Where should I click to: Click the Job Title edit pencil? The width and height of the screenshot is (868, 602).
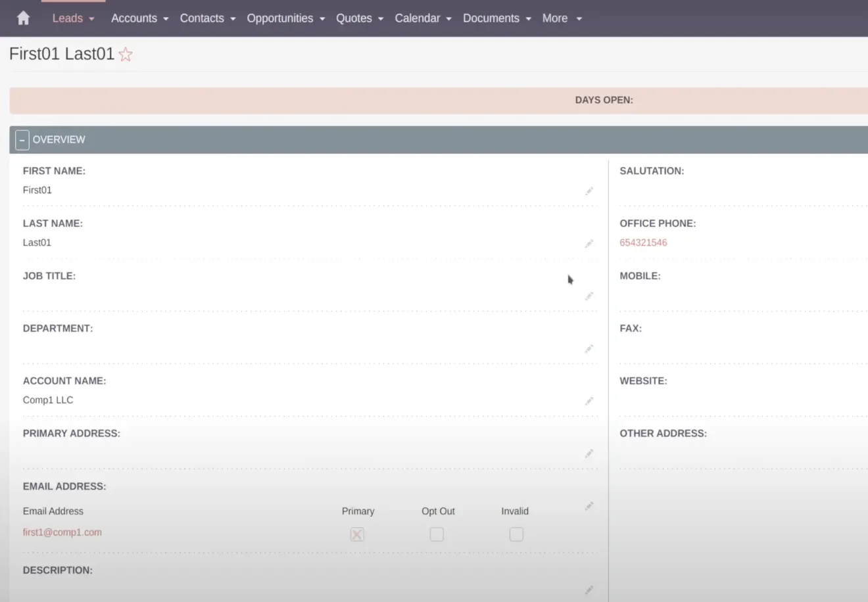[x=589, y=296]
